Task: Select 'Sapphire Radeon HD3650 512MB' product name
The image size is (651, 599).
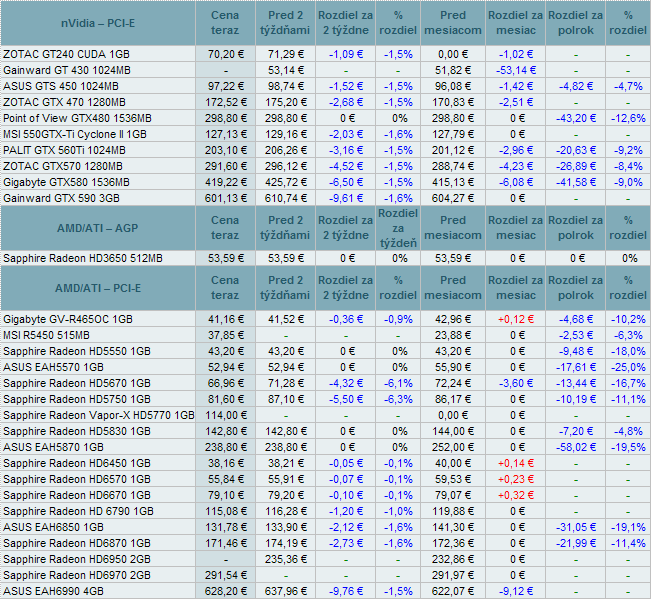Action: pyautogui.click(x=83, y=258)
